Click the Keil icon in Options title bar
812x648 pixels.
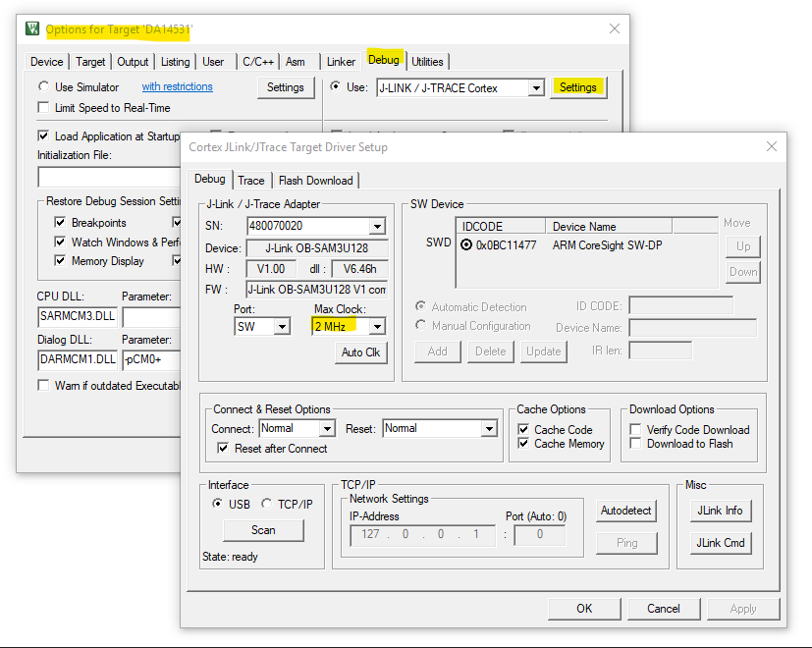tap(32, 28)
